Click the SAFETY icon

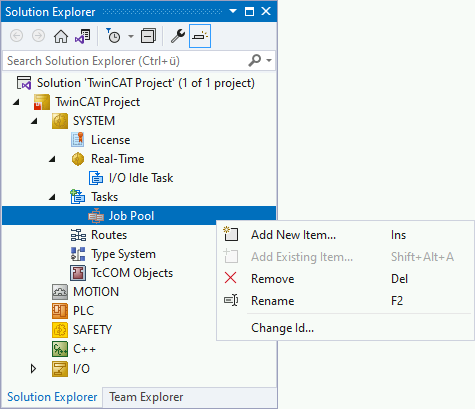click(x=60, y=330)
